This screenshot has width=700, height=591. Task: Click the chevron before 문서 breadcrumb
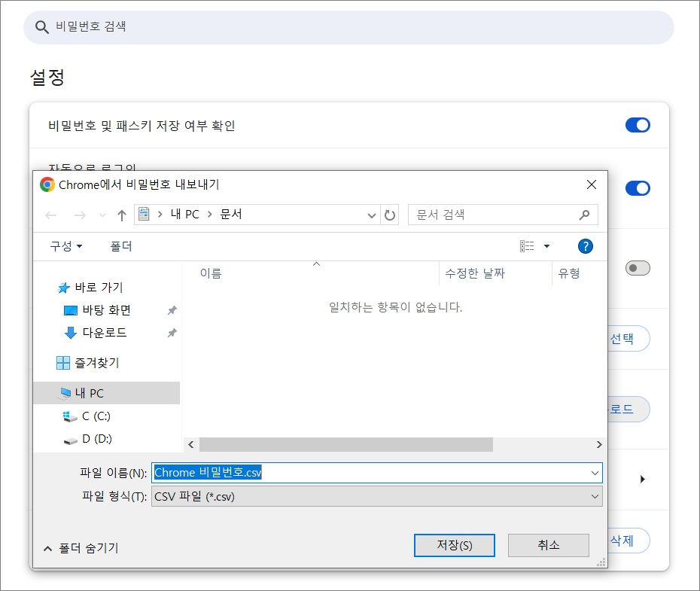click(209, 215)
